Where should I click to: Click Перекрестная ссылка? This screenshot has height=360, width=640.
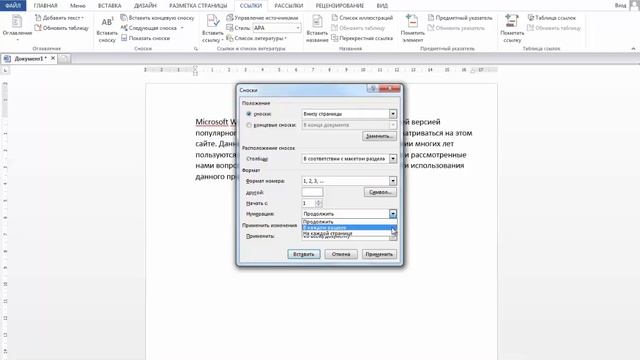click(362, 38)
